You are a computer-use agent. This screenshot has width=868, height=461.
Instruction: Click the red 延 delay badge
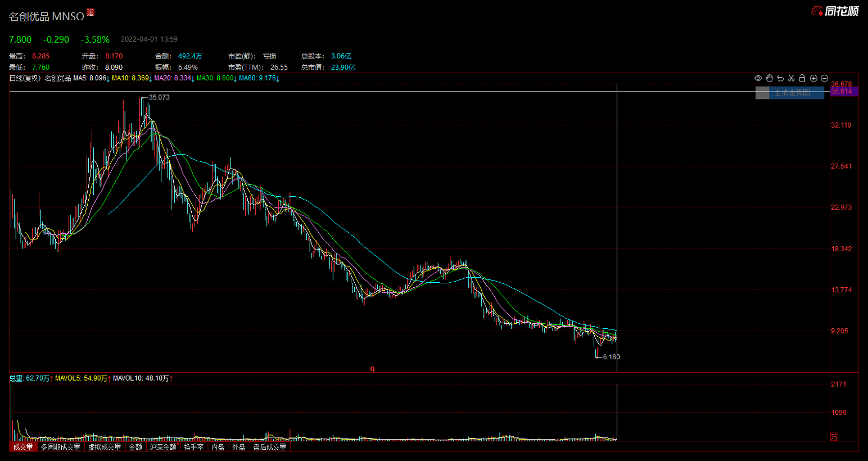tap(91, 12)
